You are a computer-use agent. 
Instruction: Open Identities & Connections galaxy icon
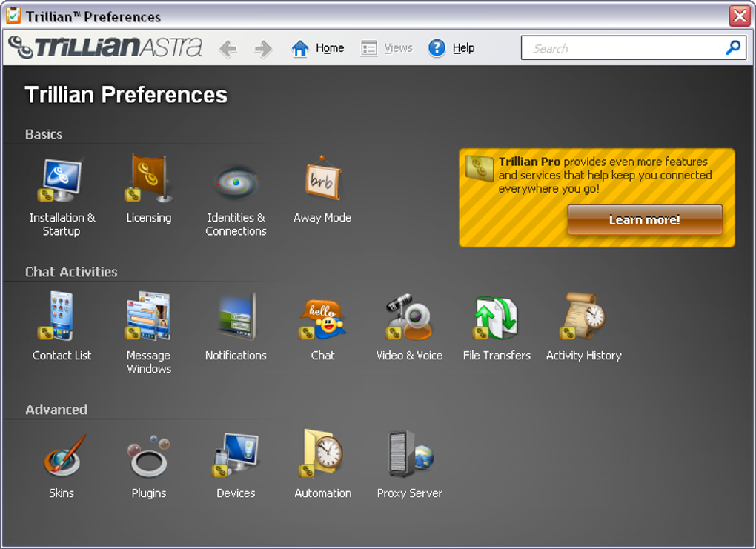tap(236, 182)
